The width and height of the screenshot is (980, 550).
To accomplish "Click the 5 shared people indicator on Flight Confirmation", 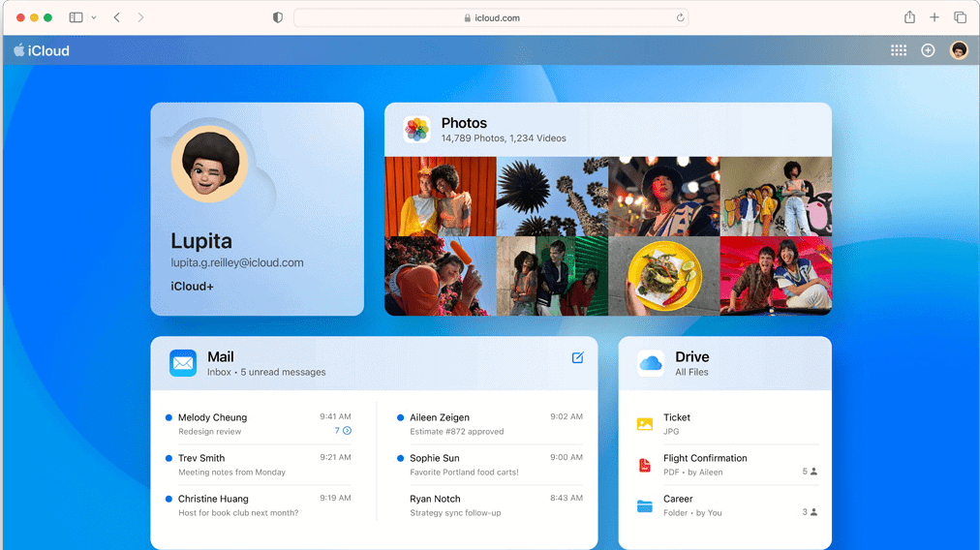I will point(810,472).
